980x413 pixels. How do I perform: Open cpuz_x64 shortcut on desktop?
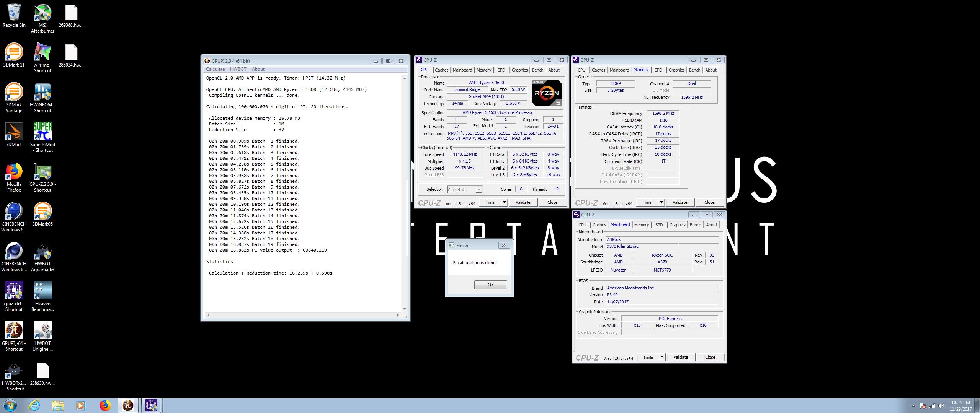[14, 297]
